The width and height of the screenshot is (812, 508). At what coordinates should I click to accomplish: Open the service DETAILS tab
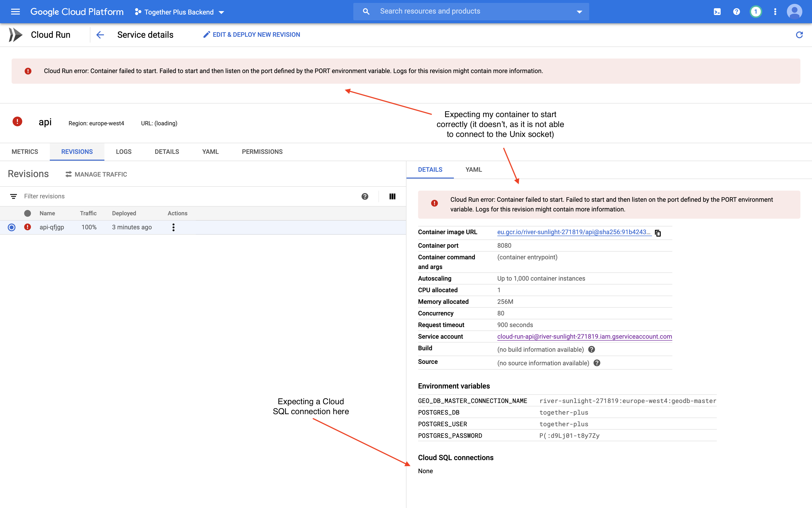(x=167, y=151)
